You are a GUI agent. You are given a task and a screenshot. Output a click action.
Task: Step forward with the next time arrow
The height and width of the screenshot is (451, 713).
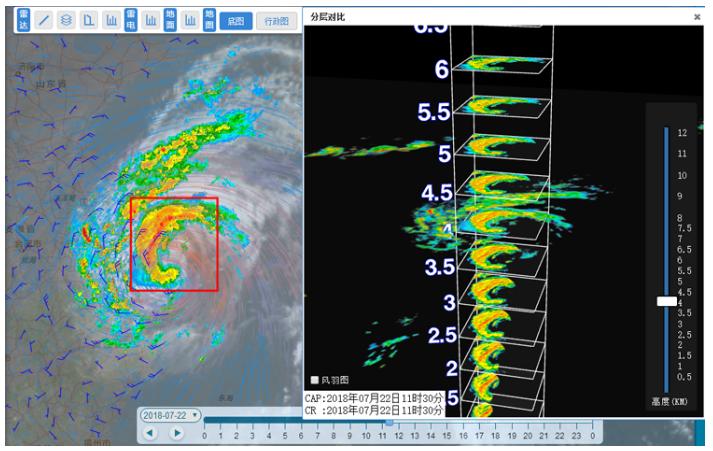click(177, 433)
